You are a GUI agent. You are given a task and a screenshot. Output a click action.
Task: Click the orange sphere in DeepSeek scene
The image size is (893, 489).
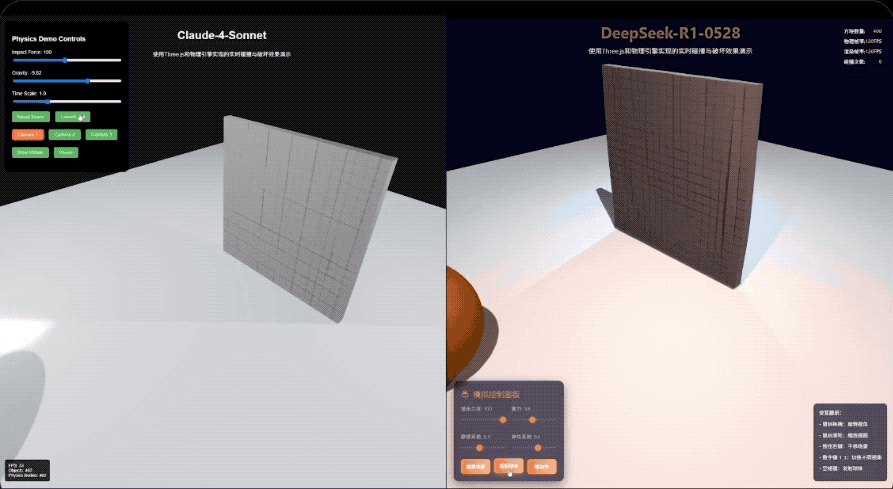pyautogui.click(x=464, y=324)
